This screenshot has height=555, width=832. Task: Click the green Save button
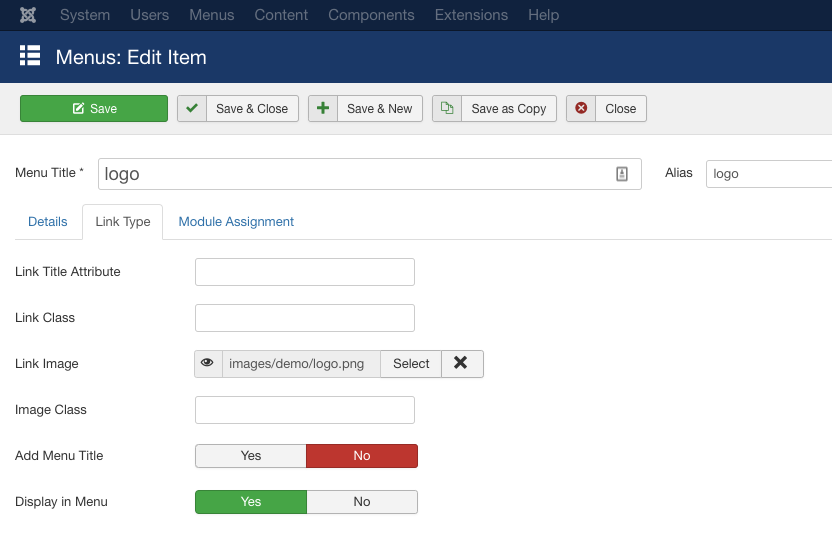click(94, 108)
